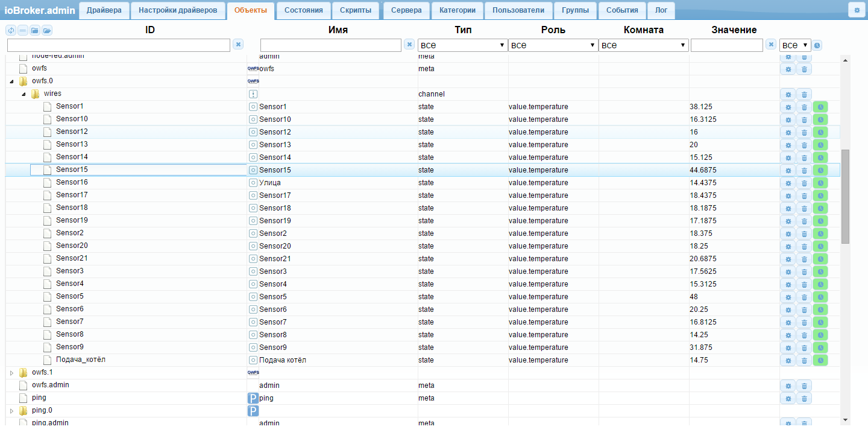Edit Sensor21 object with gear icon
Screen dimensions: 868x441
(x=788, y=259)
